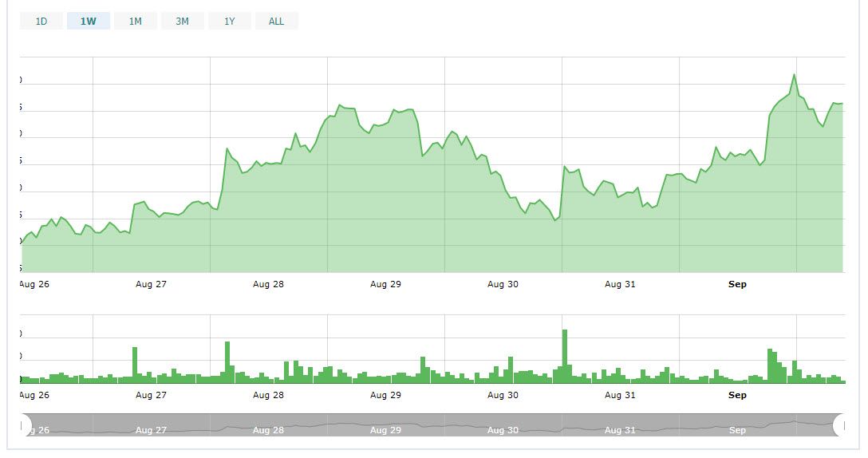
Task: Display ALL historical data
Action: point(277,22)
